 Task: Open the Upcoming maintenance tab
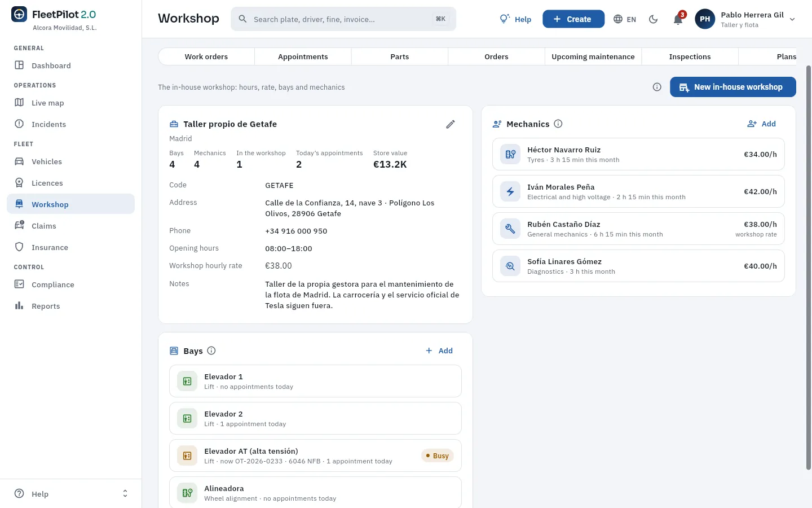click(593, 56)
